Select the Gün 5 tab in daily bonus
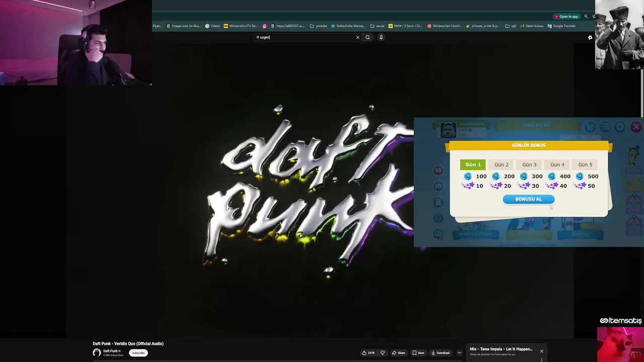The image size is (644, 362). point(585,164)
